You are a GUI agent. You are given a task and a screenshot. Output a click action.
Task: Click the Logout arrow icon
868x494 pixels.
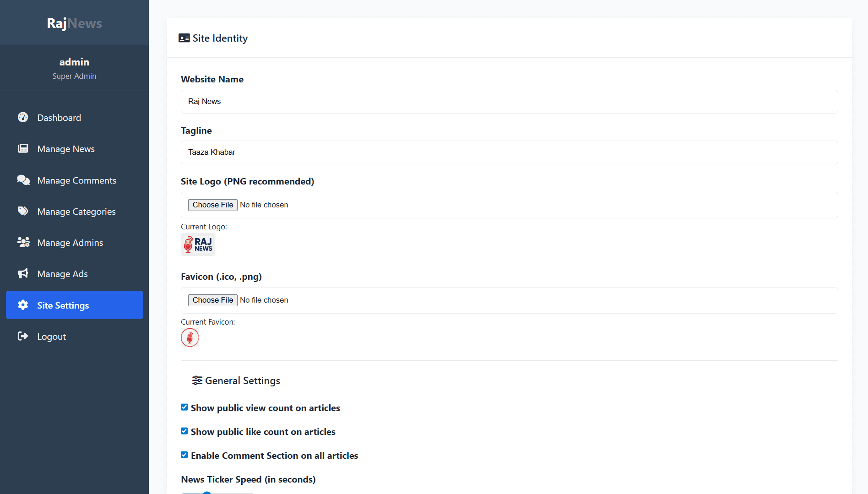23,336
